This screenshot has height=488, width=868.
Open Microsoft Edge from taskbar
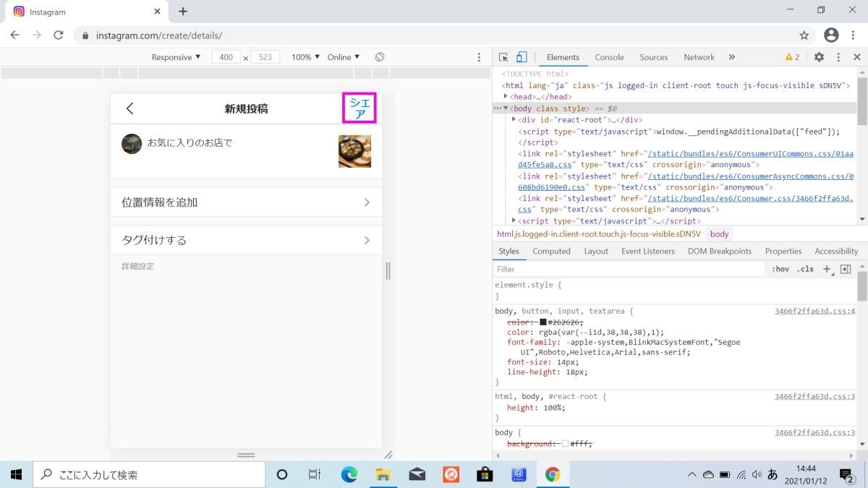click(x=349, y=474)
